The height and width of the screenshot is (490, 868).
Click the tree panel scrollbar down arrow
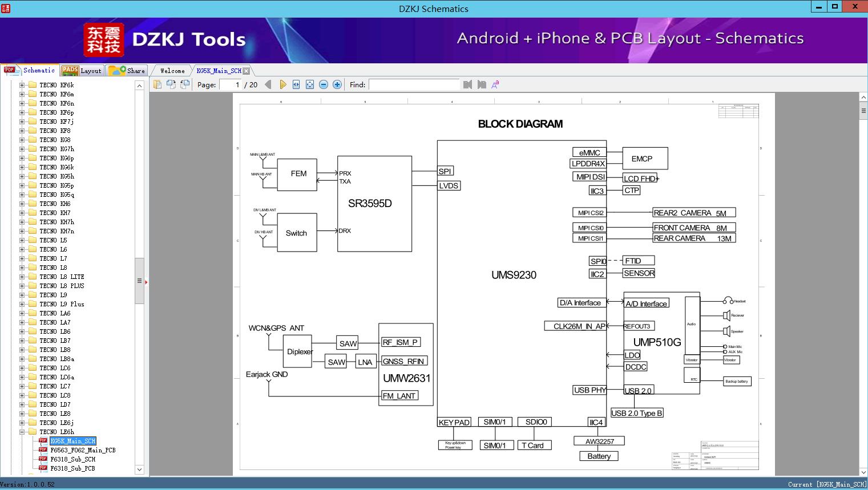(139, 469)
